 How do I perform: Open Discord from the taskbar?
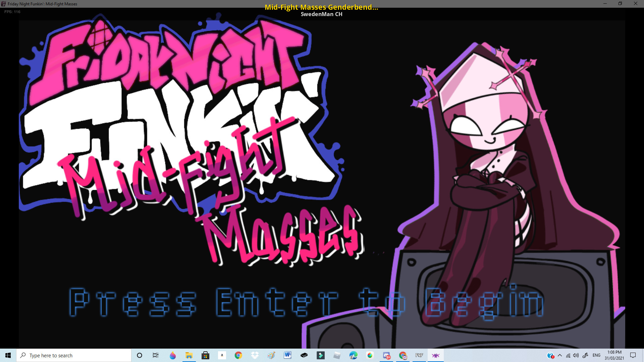click(x=386, y=355)
